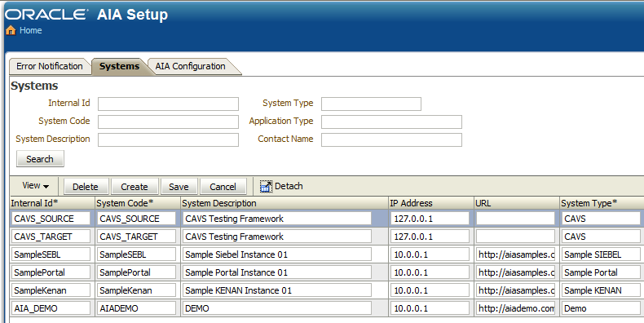Click the Cancel button
This screenshot has width=644, height=323.
(x=223, y=187)
